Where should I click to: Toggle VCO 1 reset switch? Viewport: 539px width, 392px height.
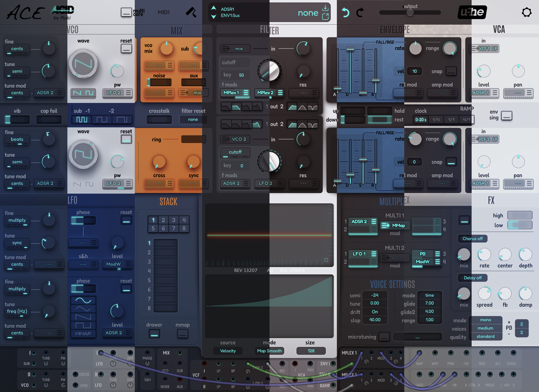tap(126, 49)
